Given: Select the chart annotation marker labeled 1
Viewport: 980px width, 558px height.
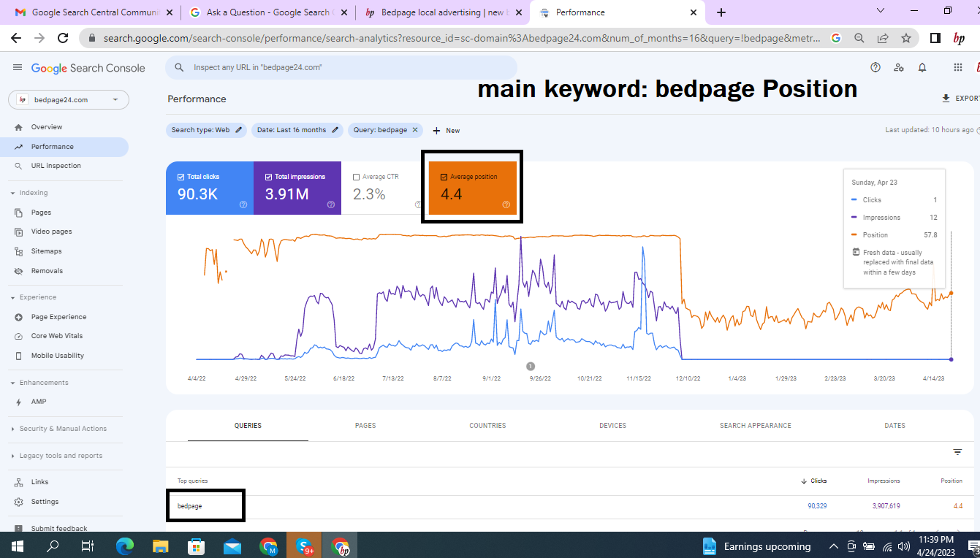Looking at the screenshot, I should [x=531, y=367].
